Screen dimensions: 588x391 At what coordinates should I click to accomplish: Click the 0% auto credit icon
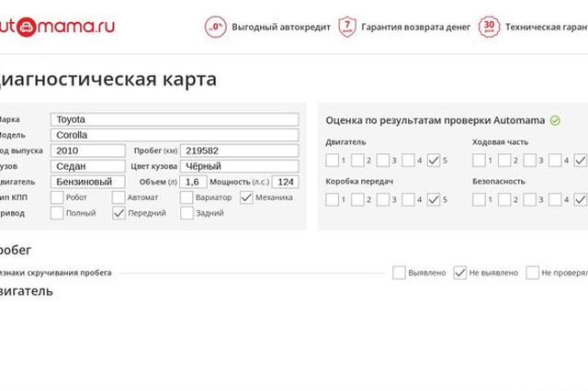[x=216, y=27]
